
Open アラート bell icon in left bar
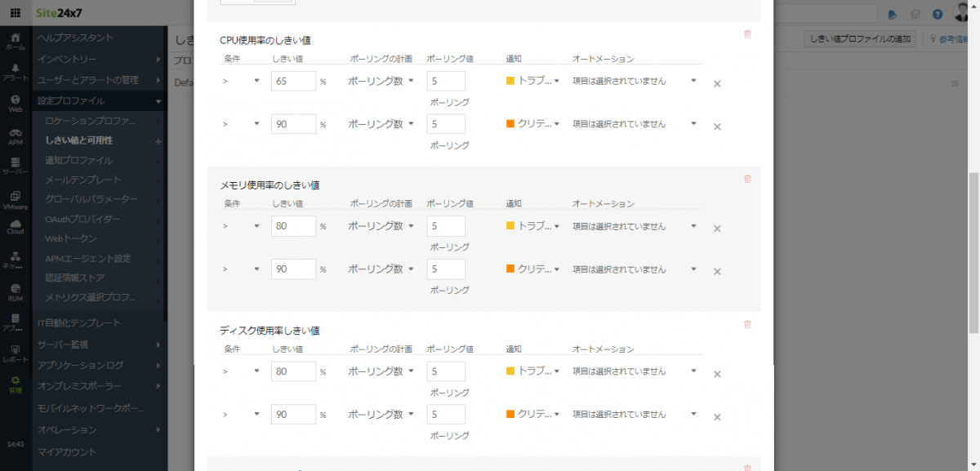coord(16,72)
